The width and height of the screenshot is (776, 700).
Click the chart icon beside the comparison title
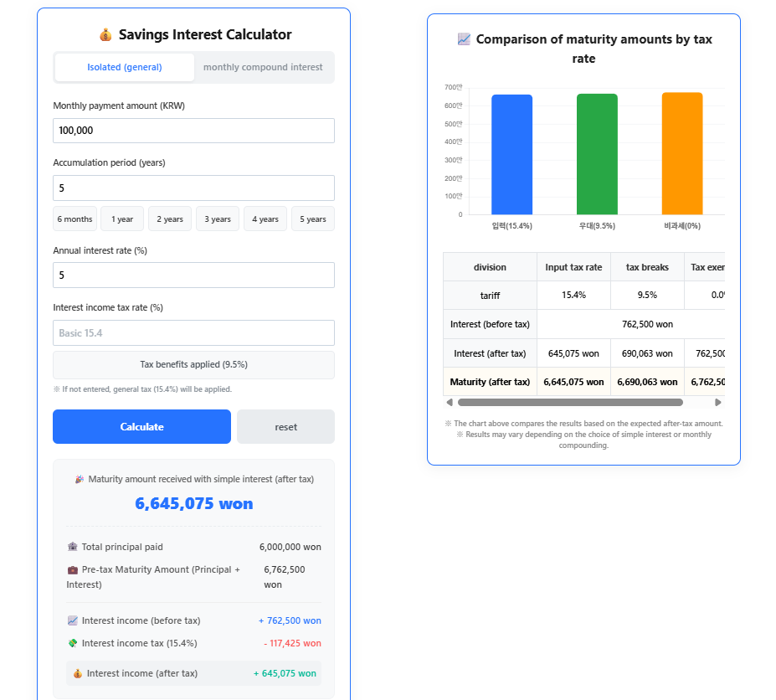[464, 39]
